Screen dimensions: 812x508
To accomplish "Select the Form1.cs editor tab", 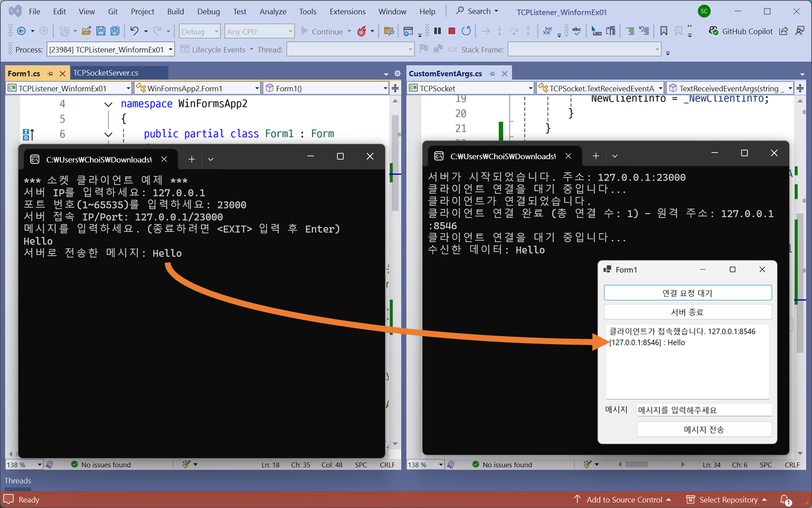I will (x=24, y=73).
